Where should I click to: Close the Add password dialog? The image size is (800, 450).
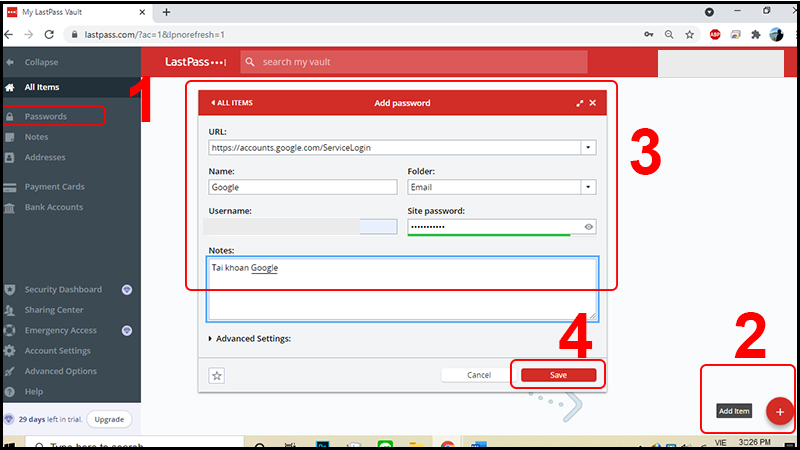(593, 103)
